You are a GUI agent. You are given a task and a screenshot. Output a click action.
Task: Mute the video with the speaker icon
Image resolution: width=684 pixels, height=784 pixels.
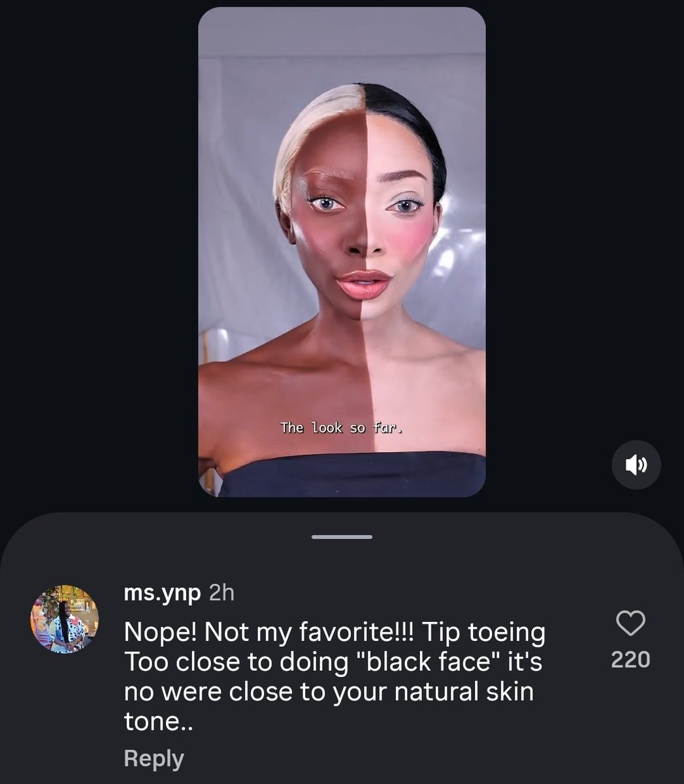(636, 465)
